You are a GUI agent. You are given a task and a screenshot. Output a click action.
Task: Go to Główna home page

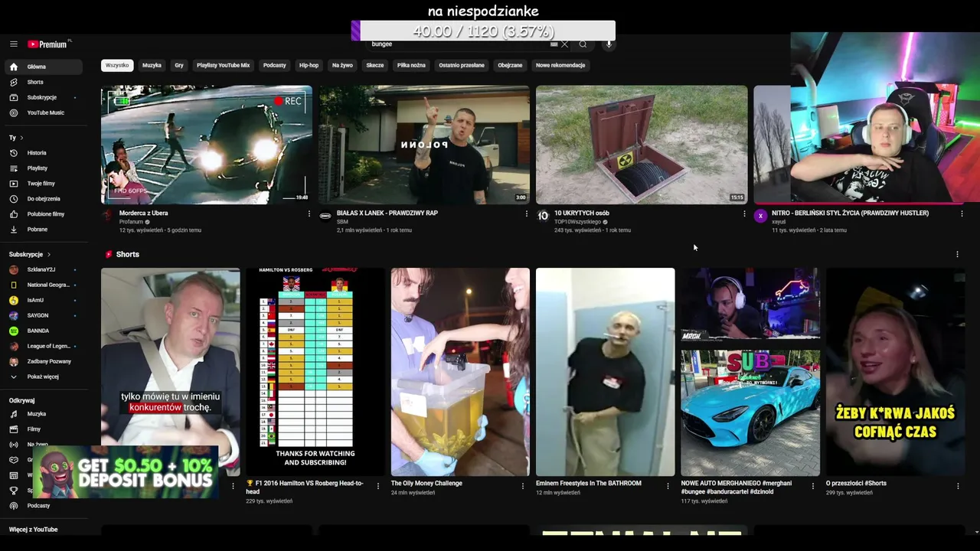[x=43, y=67]
